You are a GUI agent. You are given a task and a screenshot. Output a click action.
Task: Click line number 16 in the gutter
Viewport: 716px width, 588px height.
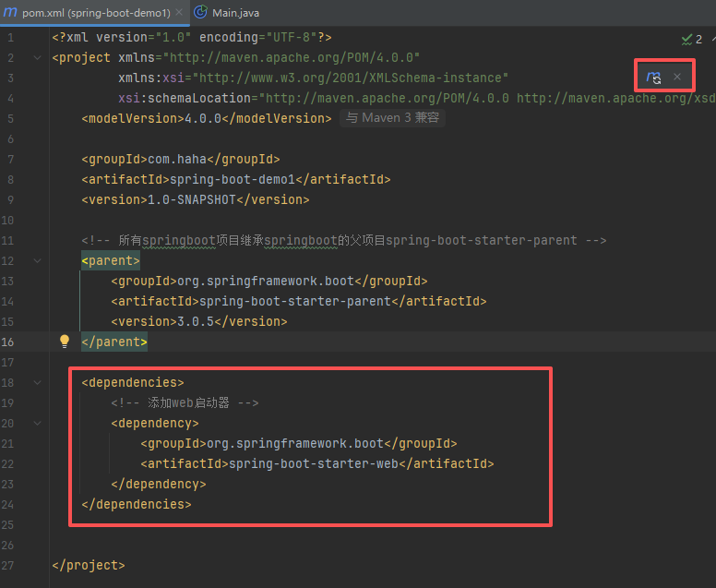[7, 342]
